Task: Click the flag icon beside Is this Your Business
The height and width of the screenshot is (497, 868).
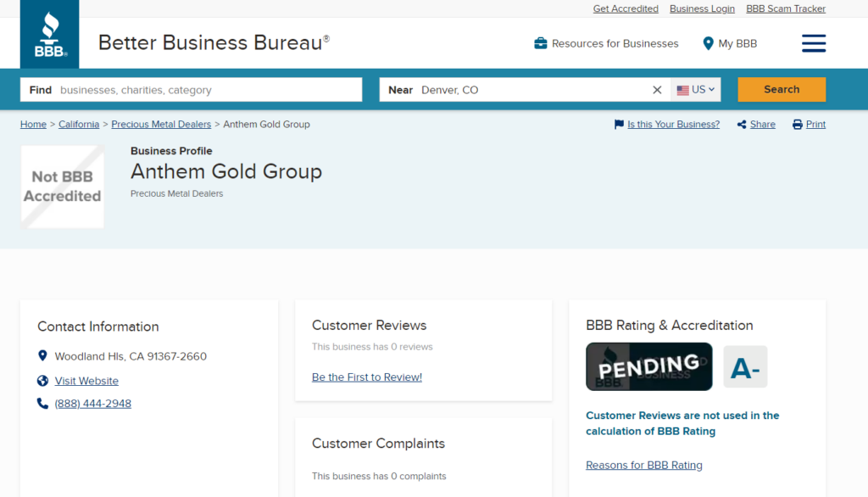Action: pos(619,124)
